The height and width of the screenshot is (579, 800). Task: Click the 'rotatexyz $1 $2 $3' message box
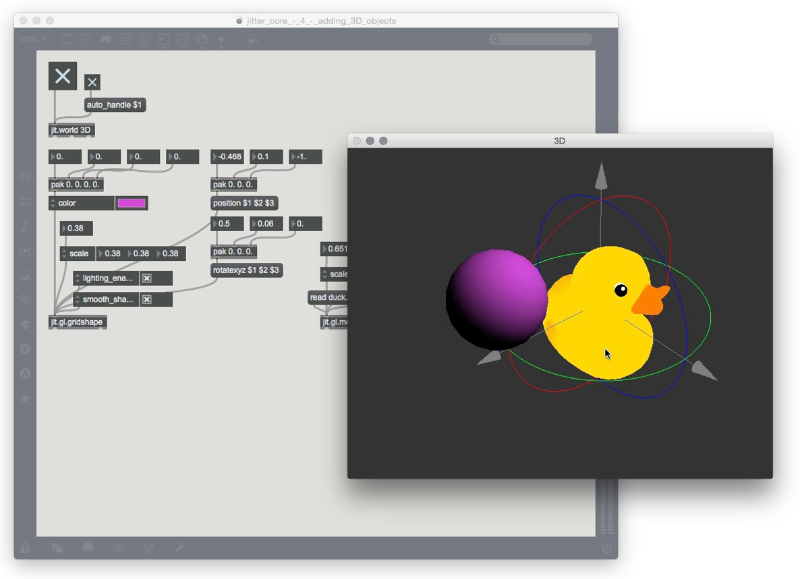pos(246,270)
